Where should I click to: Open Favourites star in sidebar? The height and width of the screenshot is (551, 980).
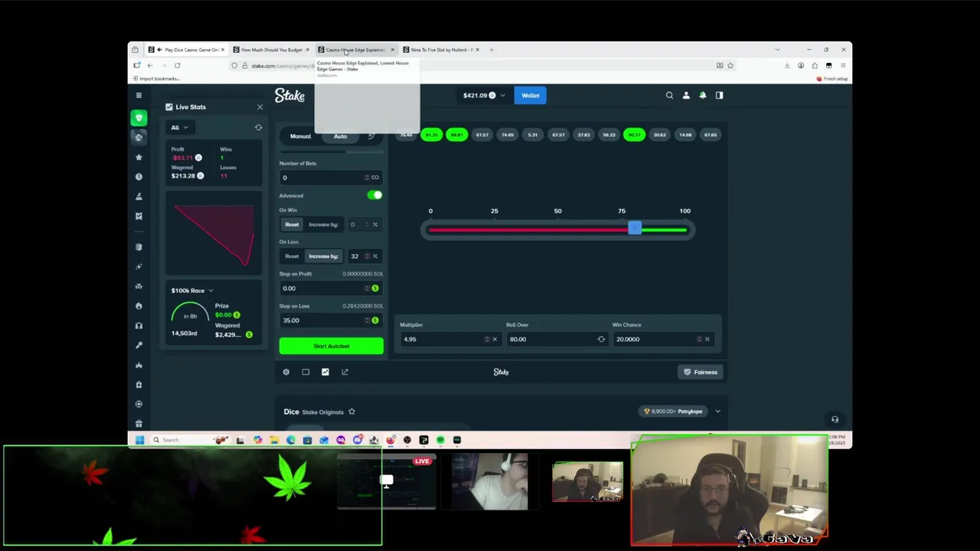coord(139,157)
